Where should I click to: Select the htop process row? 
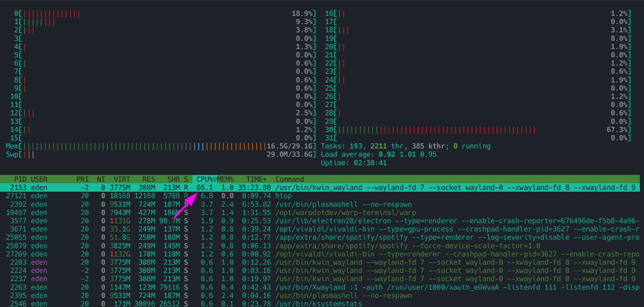point(283,196)
